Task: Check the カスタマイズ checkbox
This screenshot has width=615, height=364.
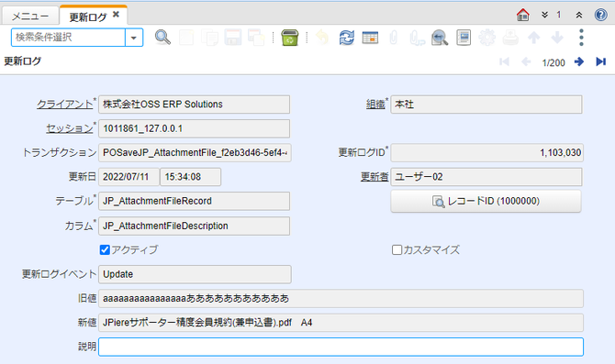Action: 397,249
